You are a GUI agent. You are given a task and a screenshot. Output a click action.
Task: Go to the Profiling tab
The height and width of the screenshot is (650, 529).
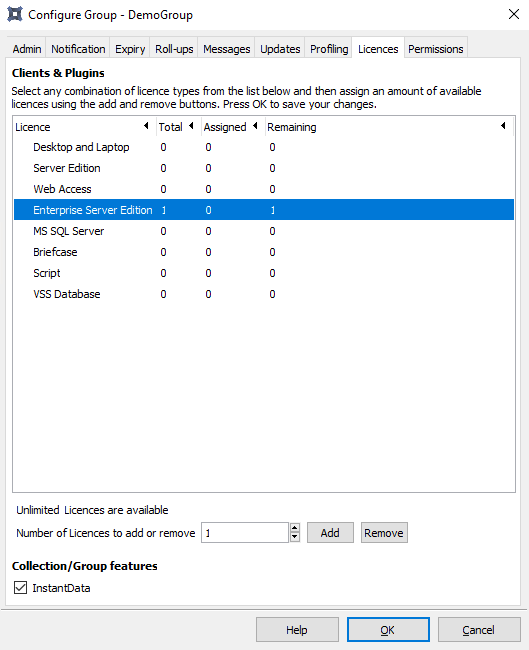(329, 49)
